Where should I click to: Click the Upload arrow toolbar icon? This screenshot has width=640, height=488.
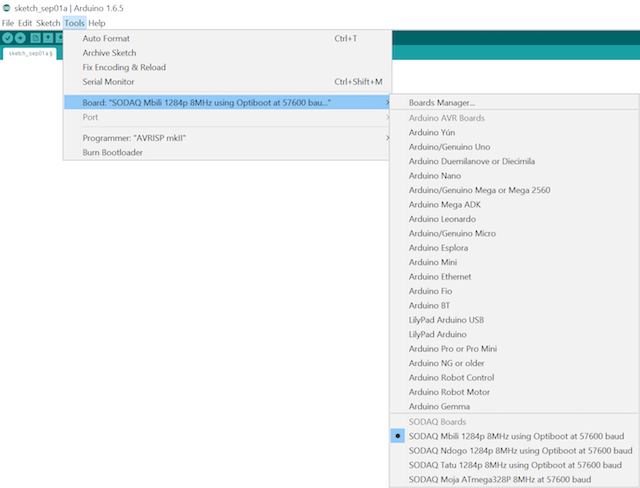click(21, 38)
